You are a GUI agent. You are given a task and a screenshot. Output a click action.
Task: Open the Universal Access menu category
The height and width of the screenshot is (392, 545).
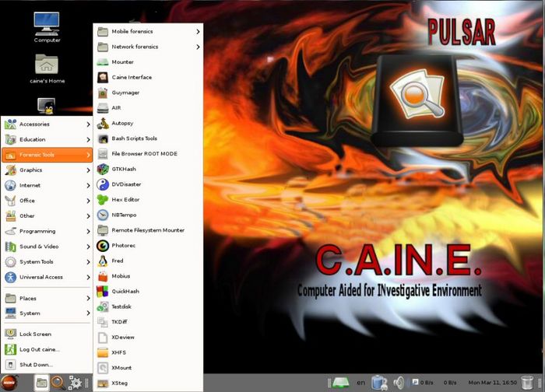pyautogui.click(x=47, y=277)
